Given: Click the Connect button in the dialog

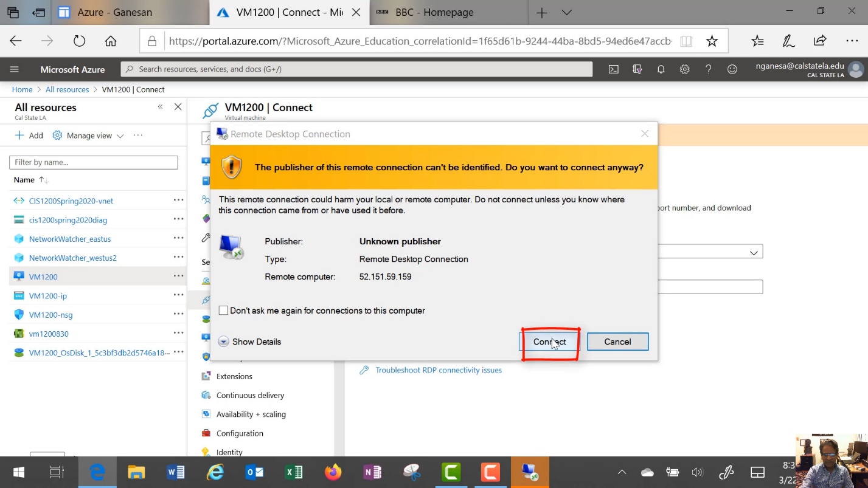Looking at the screenshot, I should [549, 342].
